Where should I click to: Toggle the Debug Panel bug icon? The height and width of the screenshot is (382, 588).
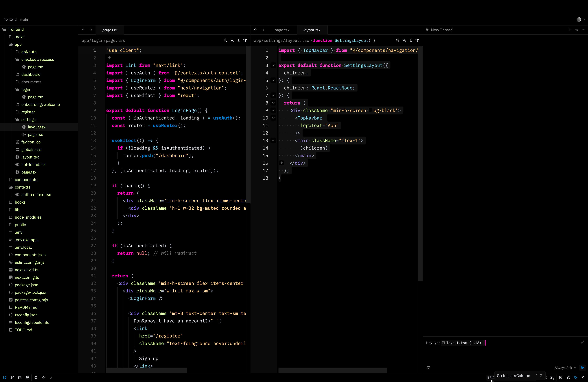(568, 378)
